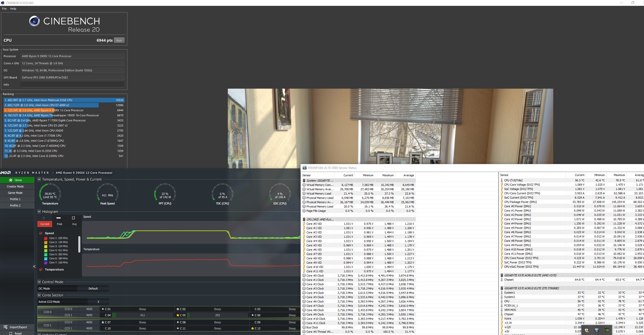Click the clock icon beside Core #0 Clock
Viewport: 644px width, 335px height.
[304, 276]
